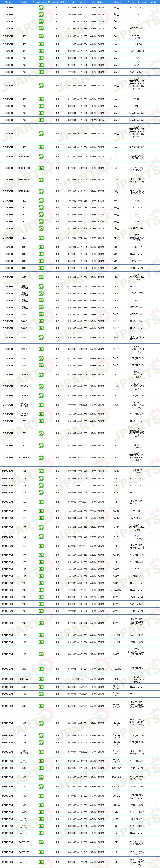Image resolution: width=160 pixels, height=868 pixels.
Task: Click the Lata produkcji column header
Action: tap(78, 2)
